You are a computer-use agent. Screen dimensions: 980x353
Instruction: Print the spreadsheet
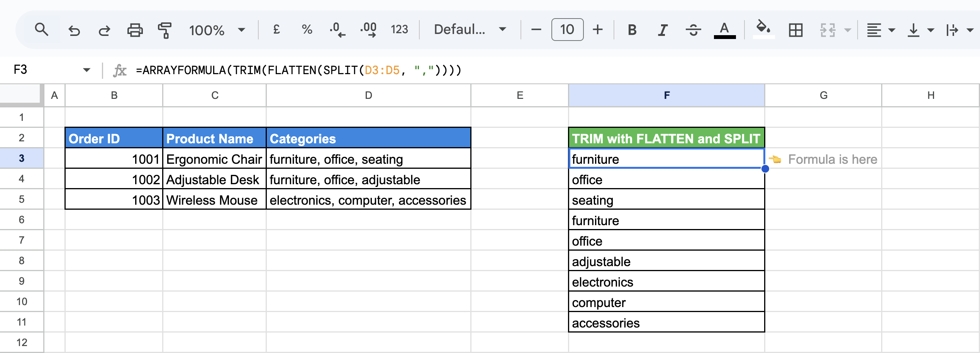(x=135, y=30)
